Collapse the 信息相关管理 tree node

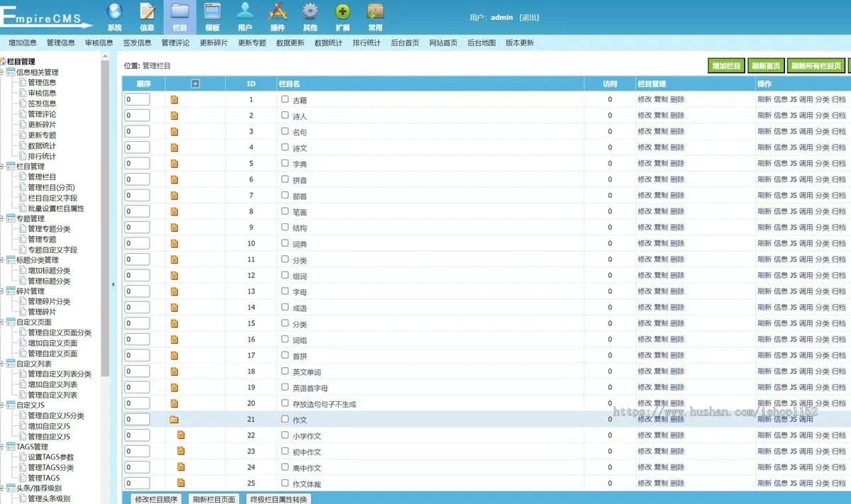(2, 72)
